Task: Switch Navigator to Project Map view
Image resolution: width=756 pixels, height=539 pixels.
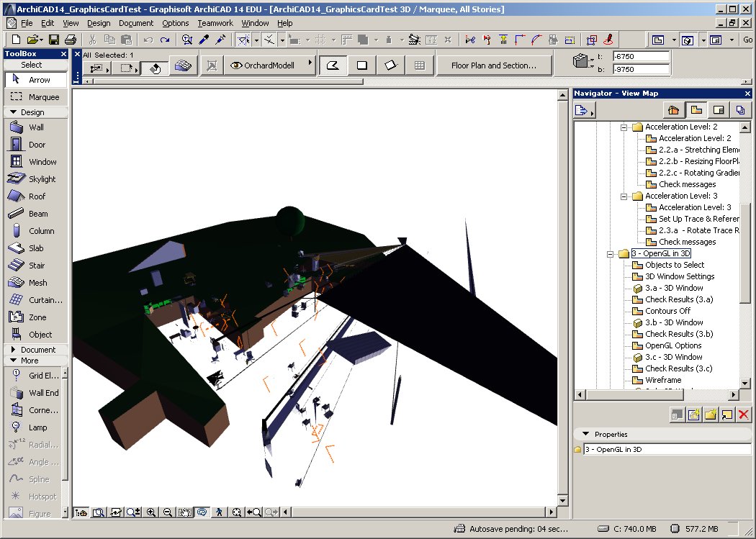Action: pyautogui.click(x=673, y=110)
